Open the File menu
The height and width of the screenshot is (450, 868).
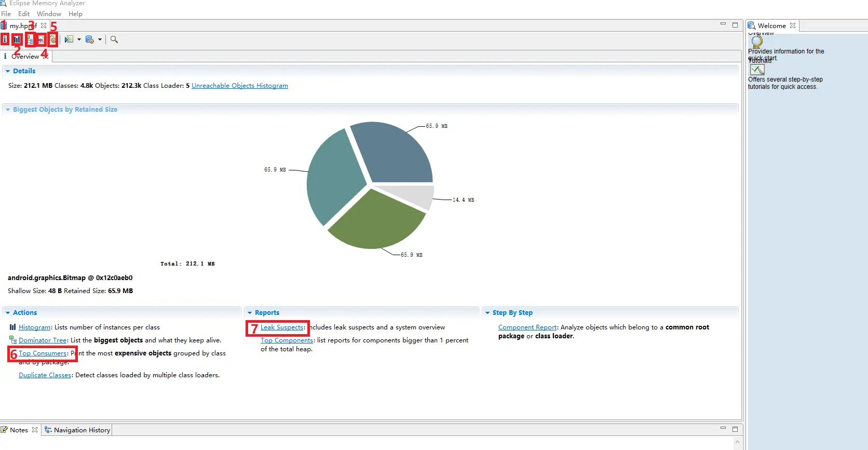[x=6, y=14]
